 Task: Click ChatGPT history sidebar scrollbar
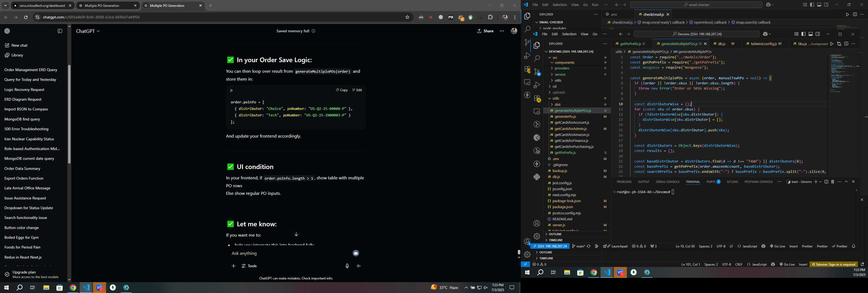tap(69, 115)
